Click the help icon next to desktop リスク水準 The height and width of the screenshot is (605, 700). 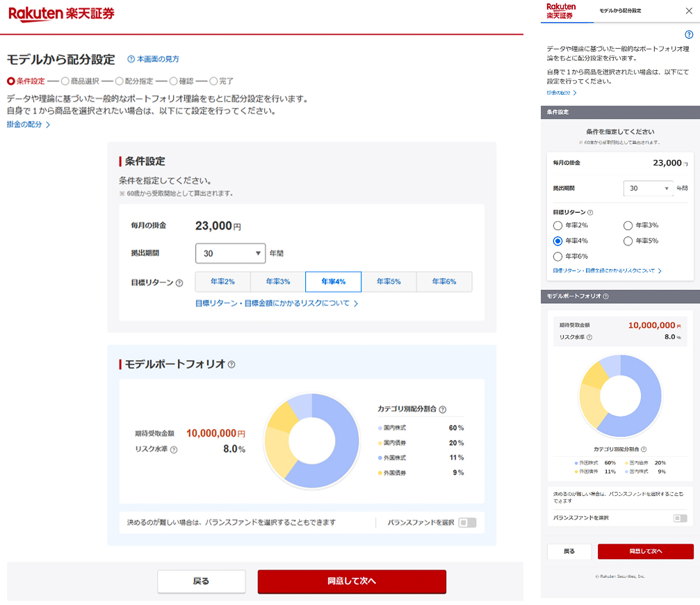[174, 450]
